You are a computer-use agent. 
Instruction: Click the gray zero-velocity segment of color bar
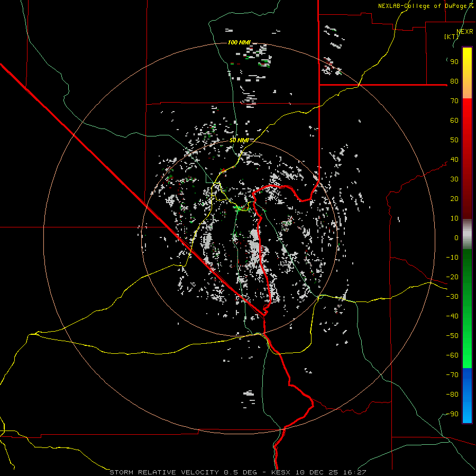[467, 234]
